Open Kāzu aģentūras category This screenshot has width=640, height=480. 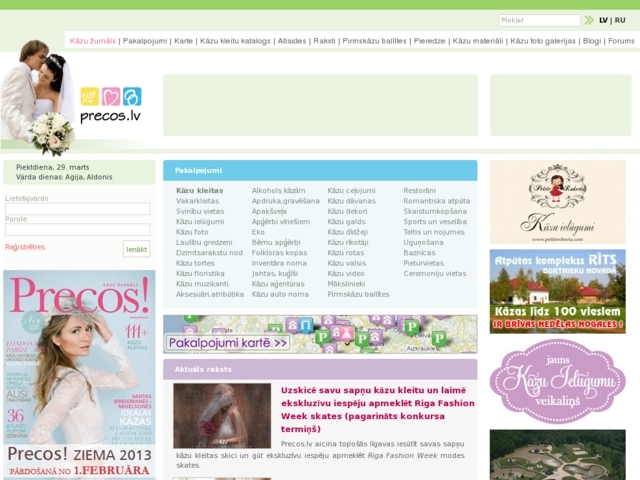click(x=278, y=284)
